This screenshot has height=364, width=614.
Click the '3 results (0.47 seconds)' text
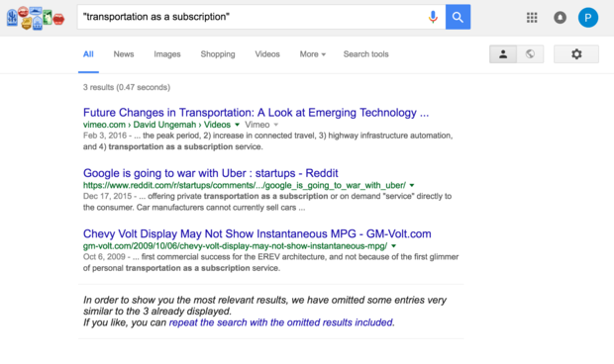(x=127, y=87)
